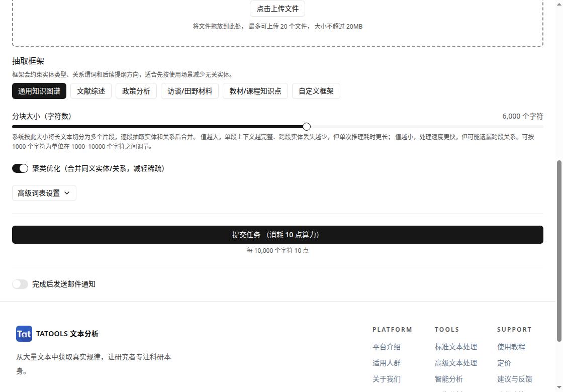The height and width of the screenshot is (392, 563).
Task: Open the 平台介绍 footer link
Action: [387, 347]
